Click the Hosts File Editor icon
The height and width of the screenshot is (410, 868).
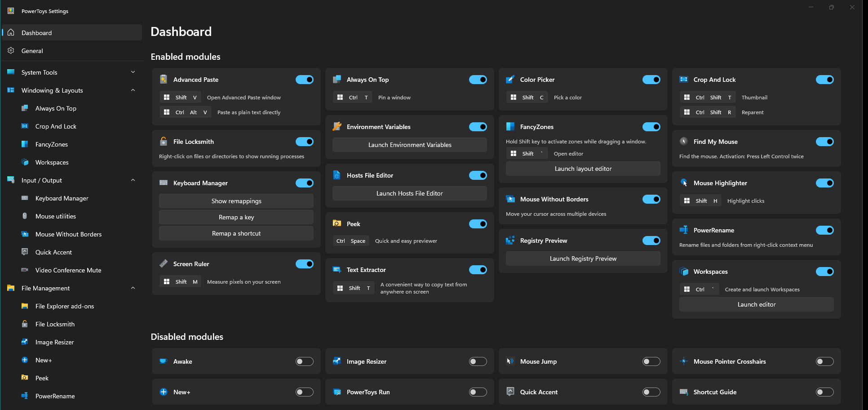[x=337, y=175]
